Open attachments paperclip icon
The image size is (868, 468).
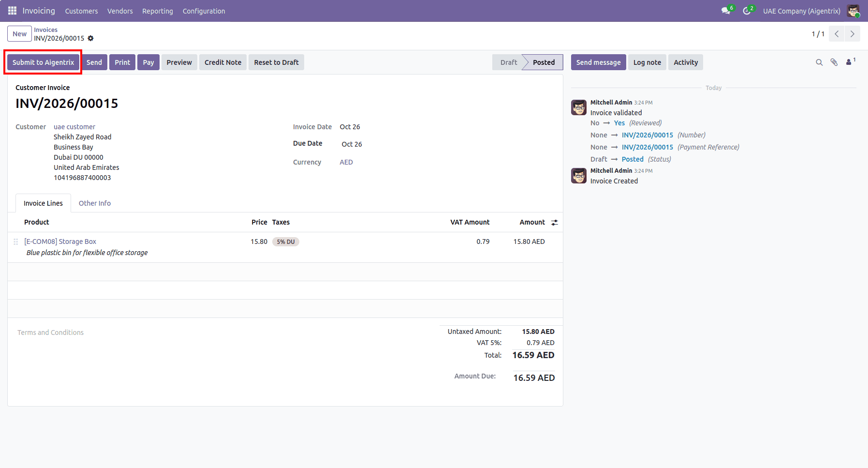(834, 62)
